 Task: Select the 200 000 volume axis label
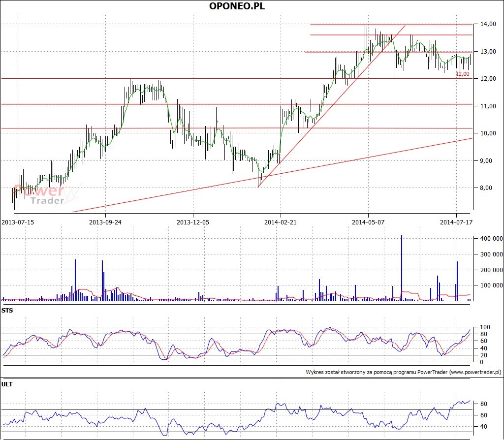click(492, 270)
